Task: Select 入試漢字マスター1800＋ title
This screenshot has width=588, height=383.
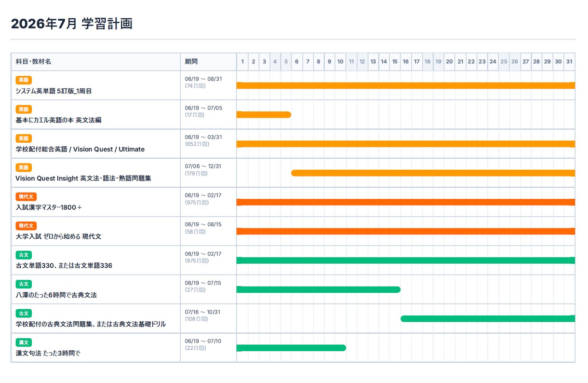Action: tap(49, 207)
